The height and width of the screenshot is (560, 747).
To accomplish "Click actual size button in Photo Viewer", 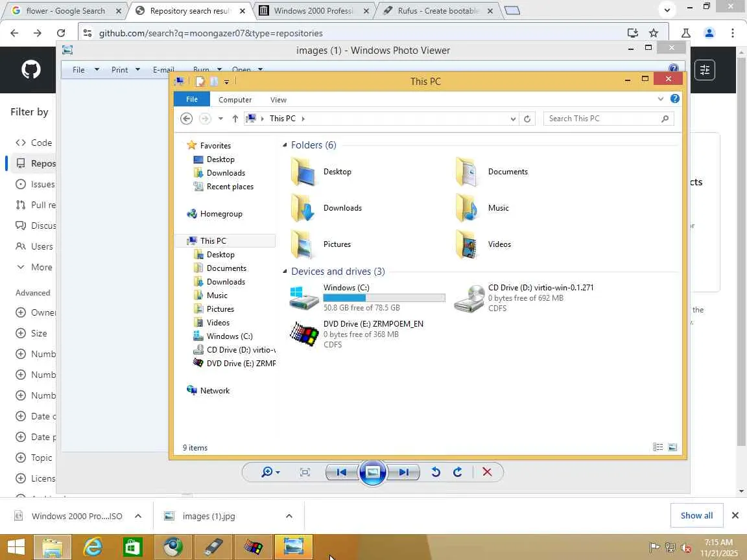I will [x=305, y=472].
